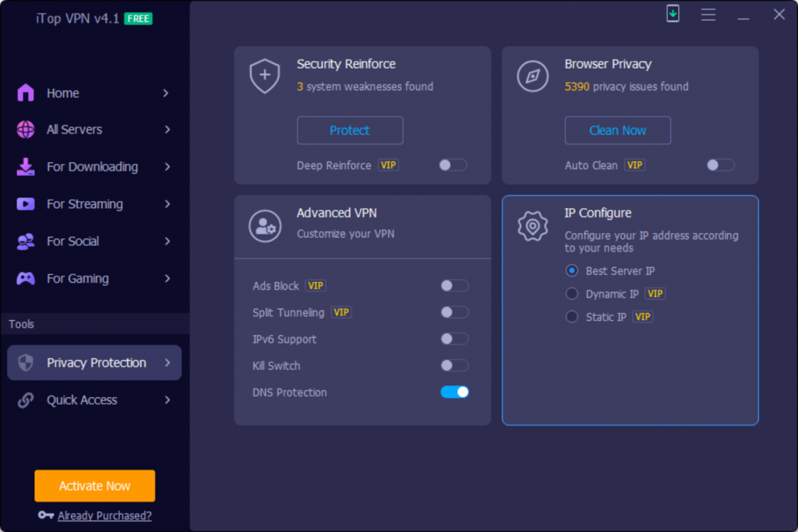This screenshot has width=798, height=532.
Task: Click the Home house icon
Action: tap(26, 93)
